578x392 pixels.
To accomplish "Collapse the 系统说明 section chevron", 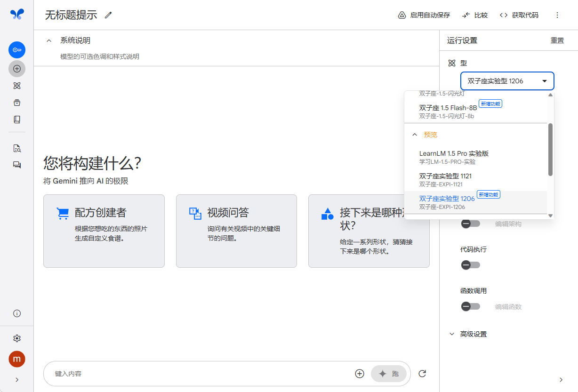I will 49,40.
